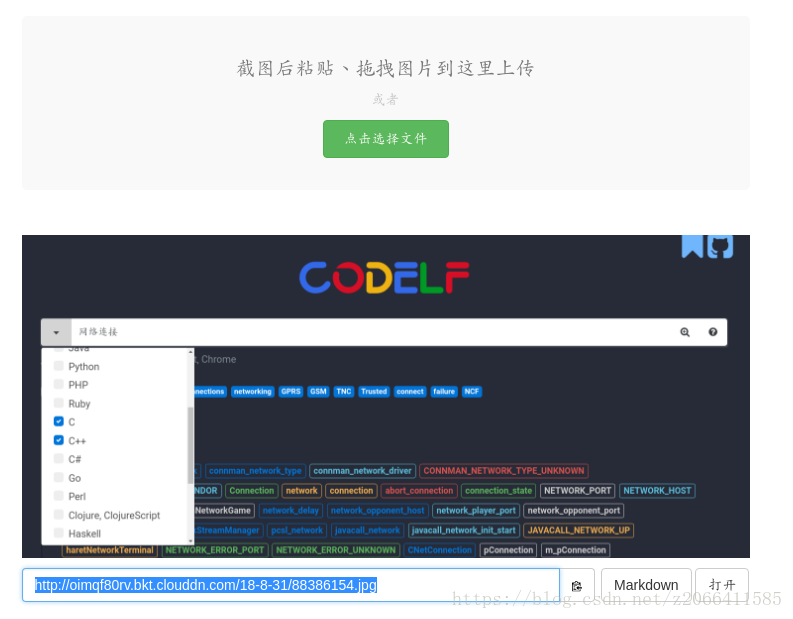
Task: Click the 'TNC' suggestion tag
Action: 344,391
